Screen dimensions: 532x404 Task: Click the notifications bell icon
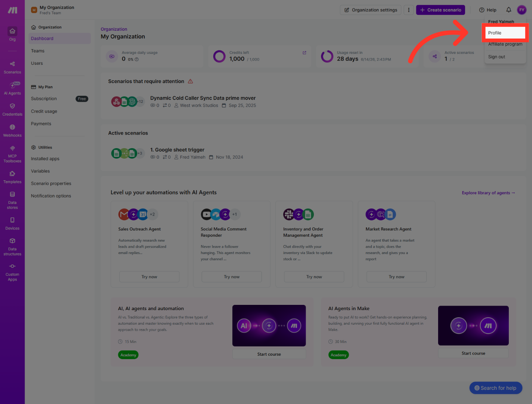508,10
